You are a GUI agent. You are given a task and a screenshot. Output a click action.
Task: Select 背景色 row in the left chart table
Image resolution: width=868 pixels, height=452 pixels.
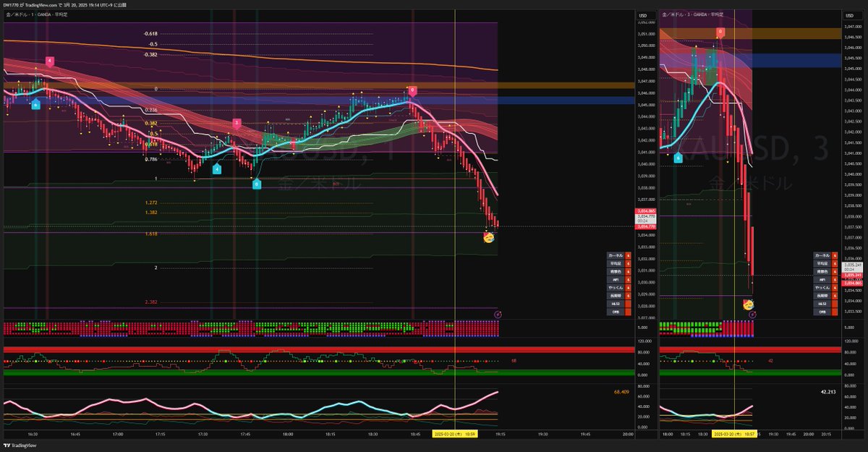point(620,271)
